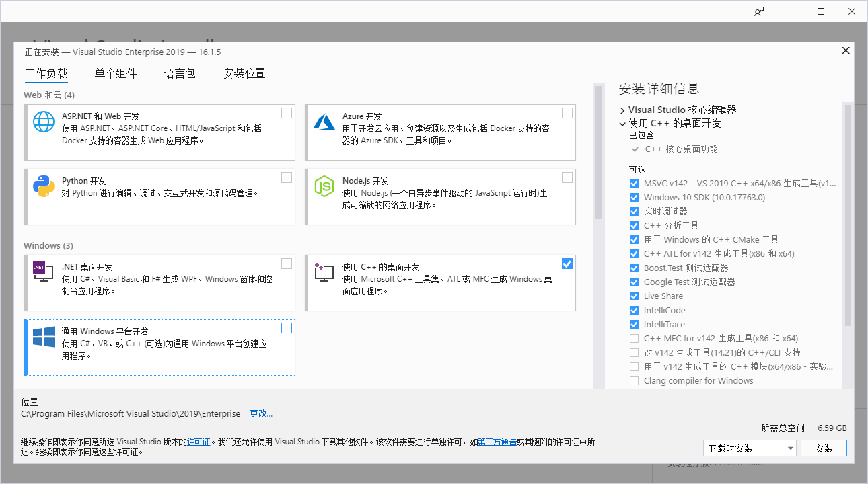Open the 许可证 link

198,442
